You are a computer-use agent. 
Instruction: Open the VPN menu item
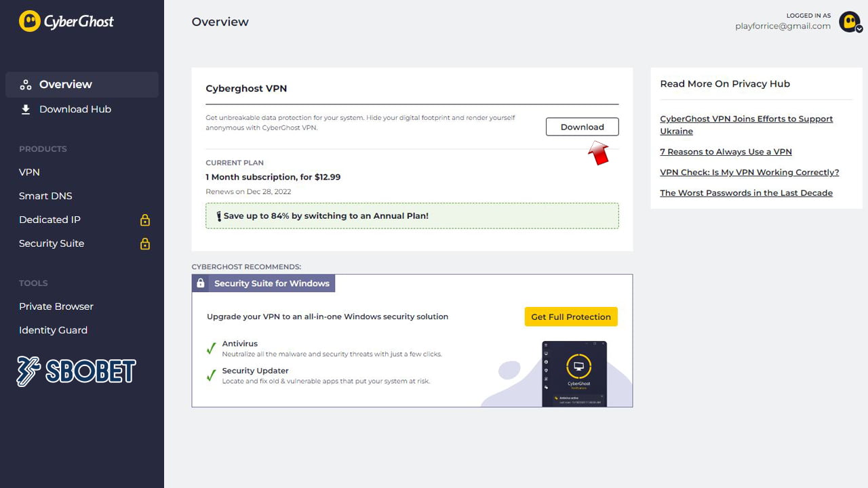point(29,172)
